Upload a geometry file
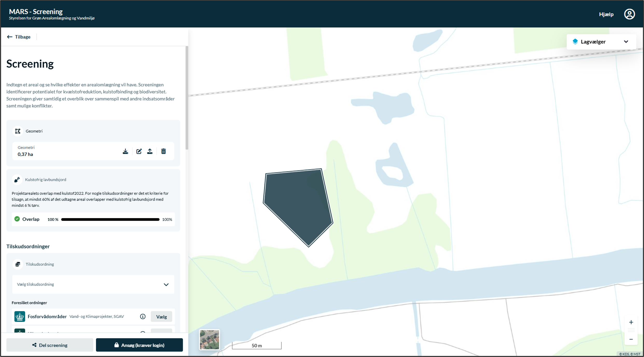This screenshot has width=644, height=357. tap(150, 151)
